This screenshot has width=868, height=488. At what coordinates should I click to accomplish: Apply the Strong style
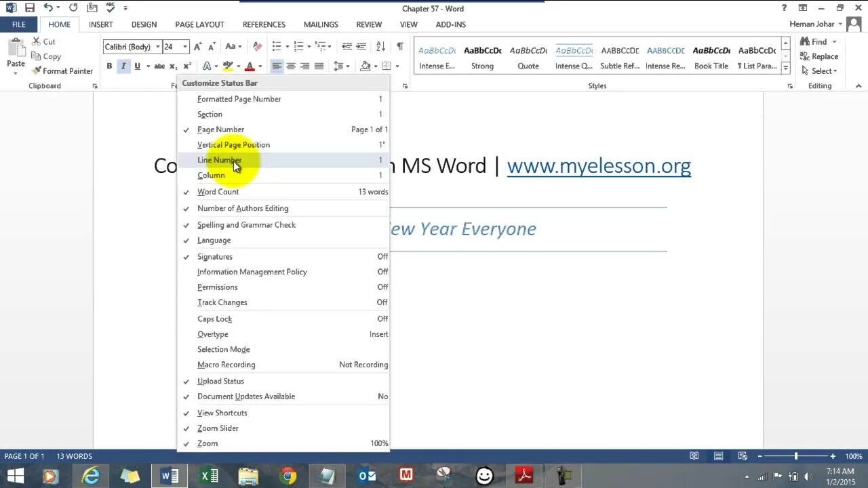pos(482,57)
